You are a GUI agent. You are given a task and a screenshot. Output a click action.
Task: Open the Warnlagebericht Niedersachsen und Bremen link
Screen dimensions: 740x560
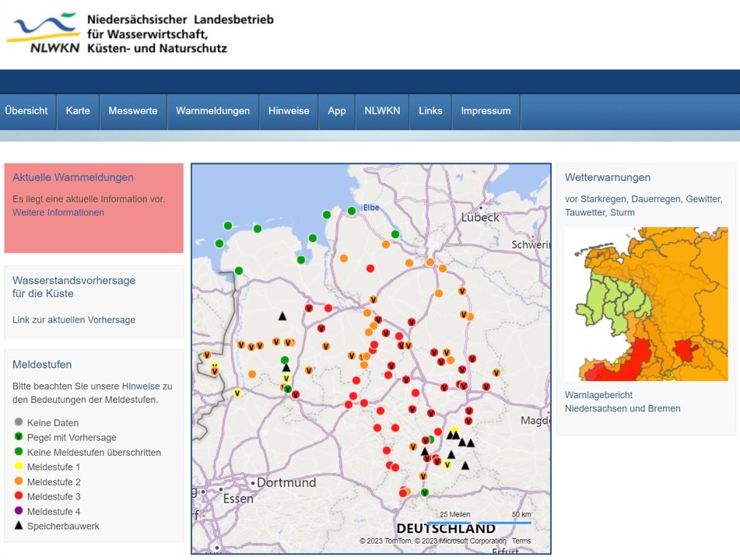[623, 401]
